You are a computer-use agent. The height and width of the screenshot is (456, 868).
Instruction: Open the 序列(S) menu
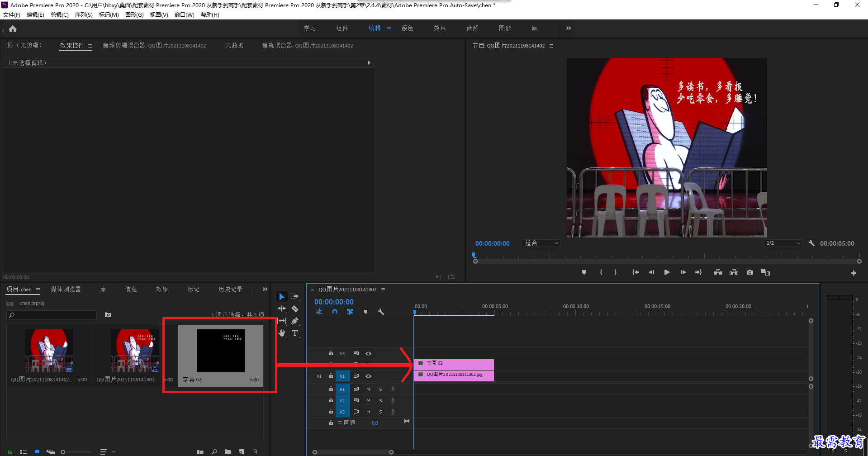tap(84, 15)
